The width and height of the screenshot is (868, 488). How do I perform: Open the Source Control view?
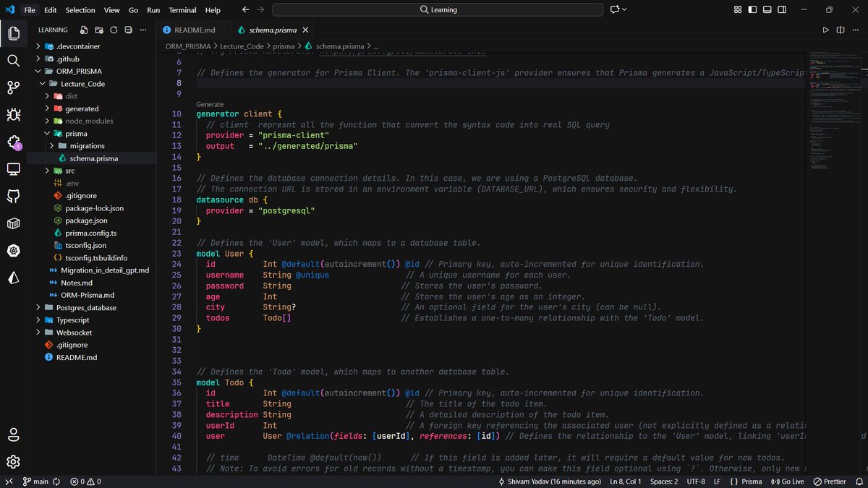[x=13, y=87]
